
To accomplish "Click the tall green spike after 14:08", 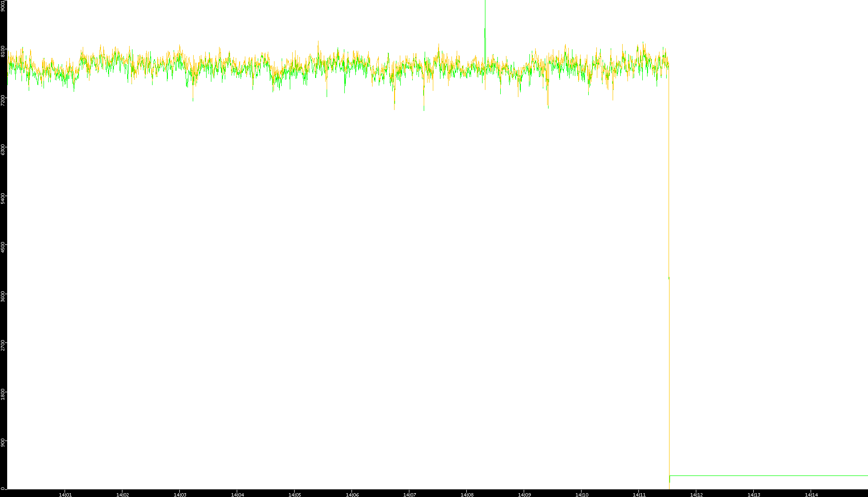I will coord(485,19).
